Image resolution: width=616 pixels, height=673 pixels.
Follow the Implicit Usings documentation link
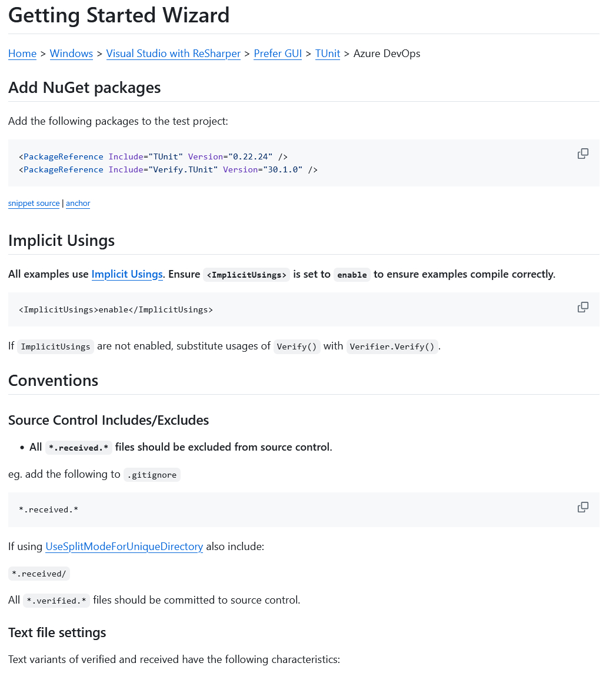tap(126, 274)
